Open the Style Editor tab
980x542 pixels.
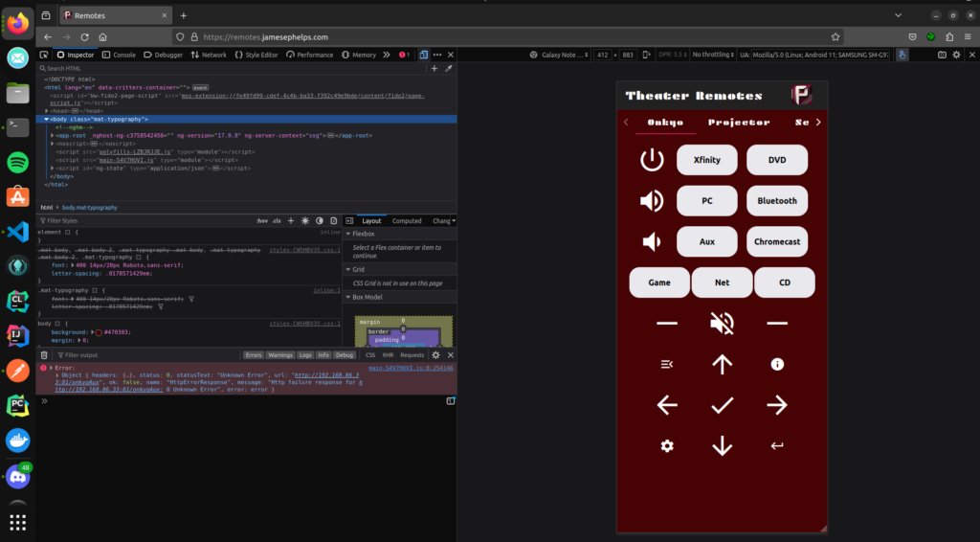pos(256,55)
